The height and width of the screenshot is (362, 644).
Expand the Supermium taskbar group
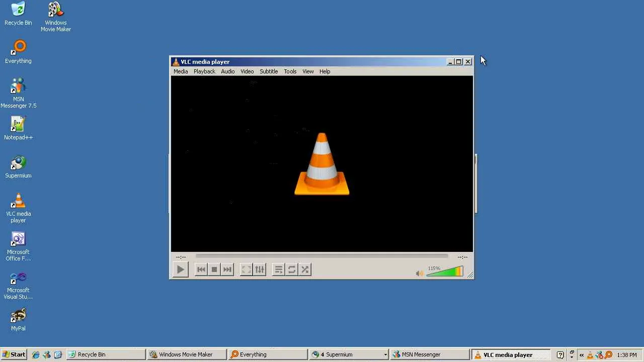coord(385,354)
